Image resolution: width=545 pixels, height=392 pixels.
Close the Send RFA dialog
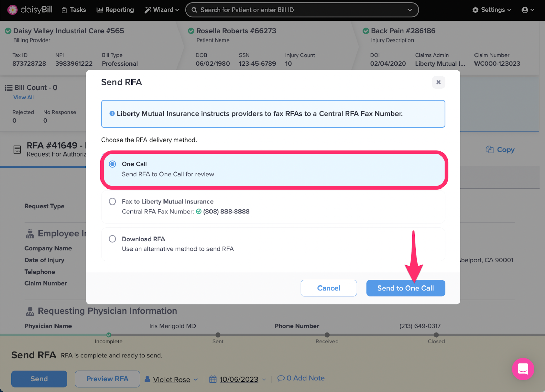438,82
